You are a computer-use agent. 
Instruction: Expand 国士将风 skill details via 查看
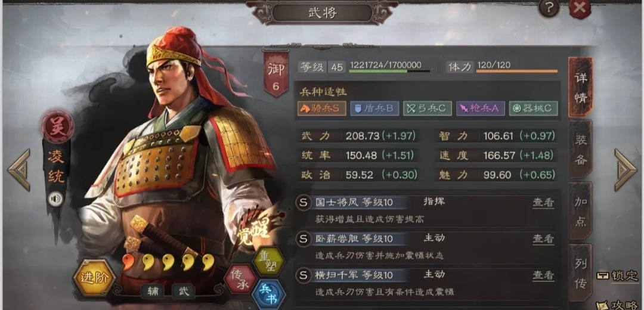pyautogui.click(x=543, y=203)
